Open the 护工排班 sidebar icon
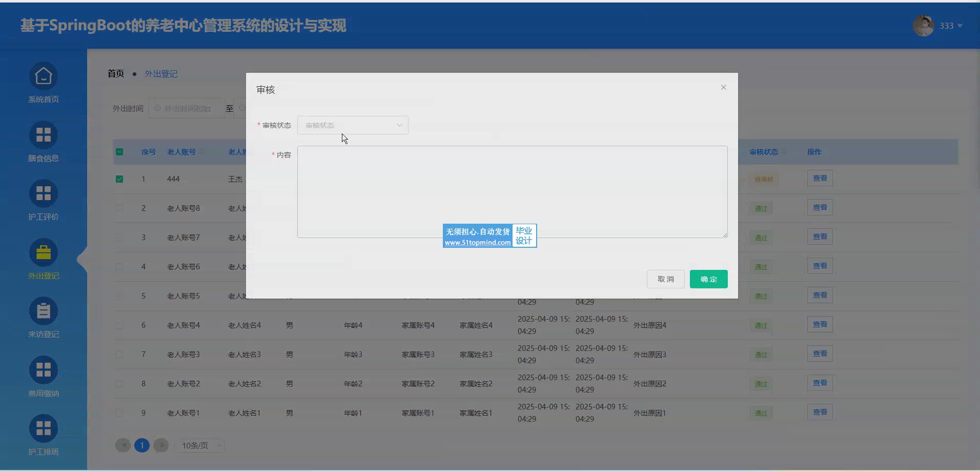The image size is (980, 472). pyautogui.click(x=44, y=429)
